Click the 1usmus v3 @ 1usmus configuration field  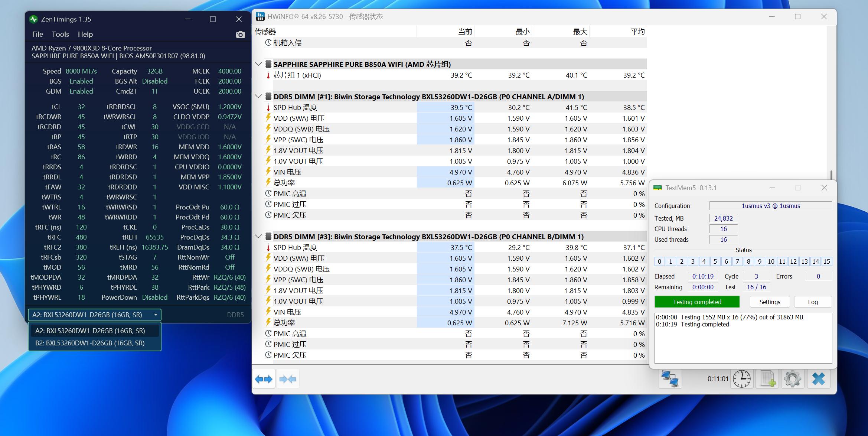click(770, 206)
